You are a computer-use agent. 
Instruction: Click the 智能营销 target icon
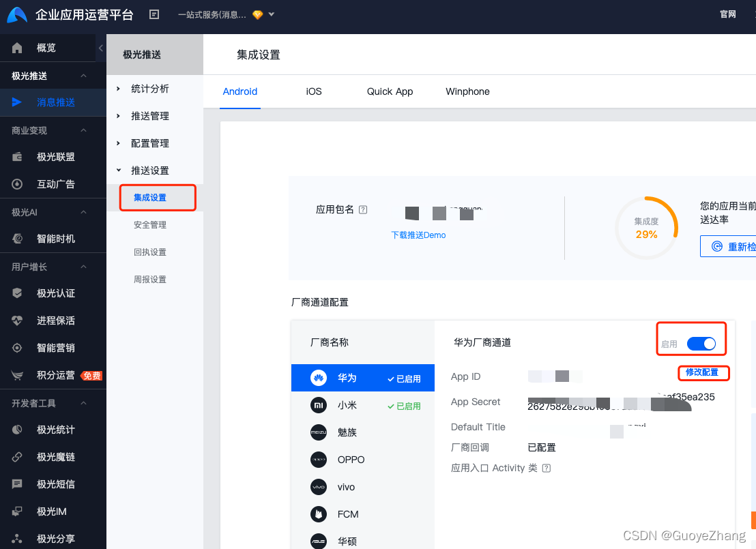coord(17,348)
